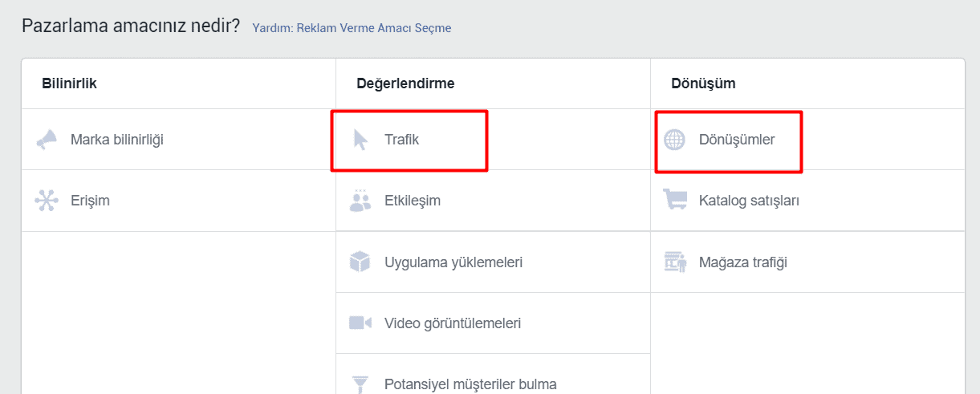Image resolution: width=980 pixels, height=394 pixels.
Task: Select the funnel icon for Potansiyel müşteriler
Action: point(360,384)
